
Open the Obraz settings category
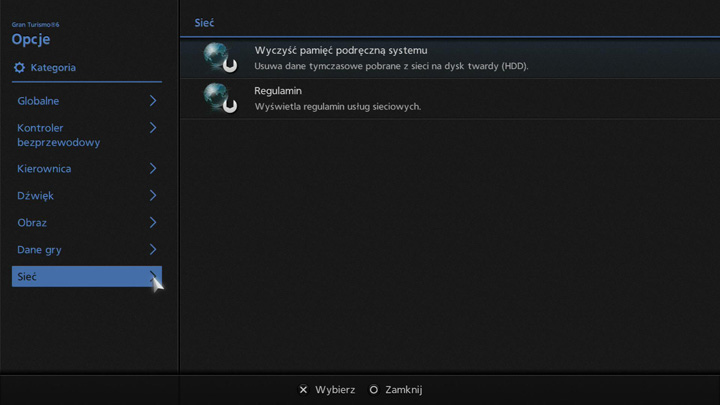click(32, 223)
